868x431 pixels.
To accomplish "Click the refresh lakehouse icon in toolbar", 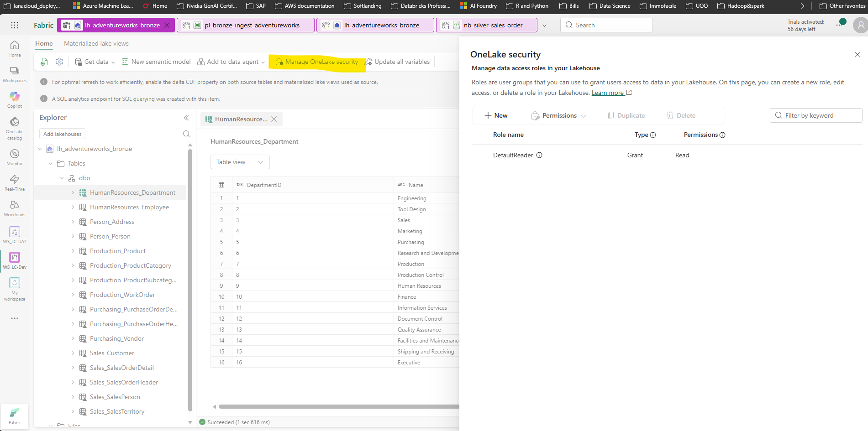I will pos(44,62).
